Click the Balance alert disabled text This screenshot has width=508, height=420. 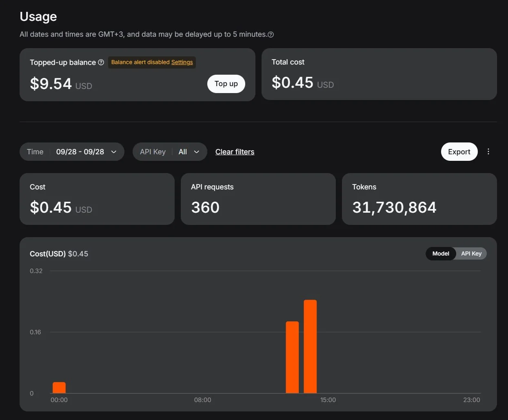click(140, 62)
